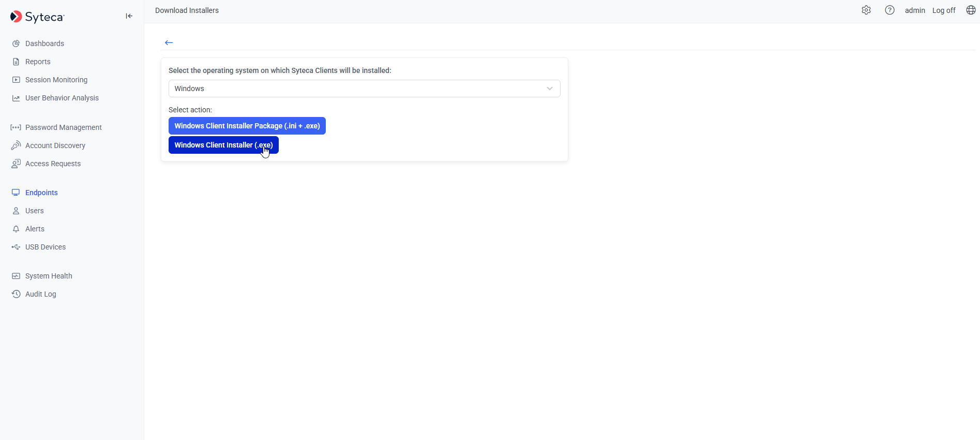Click the Syteca logo

click(37, 17)
